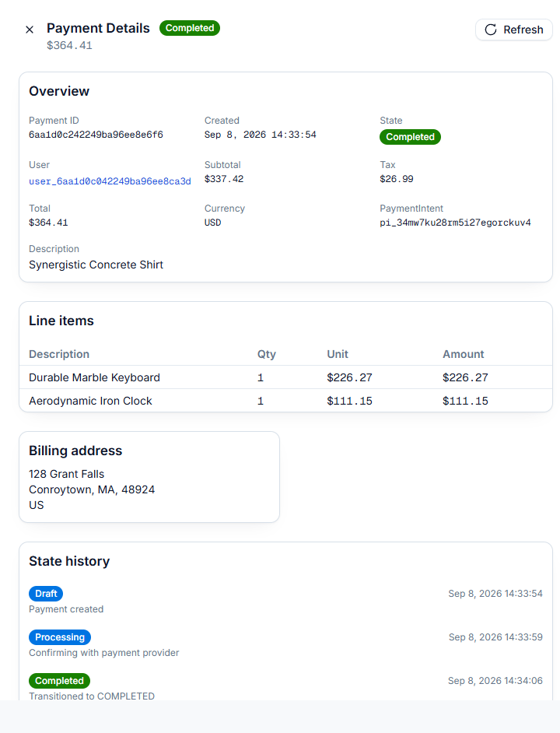Click the State history section heading

[69, 561]
